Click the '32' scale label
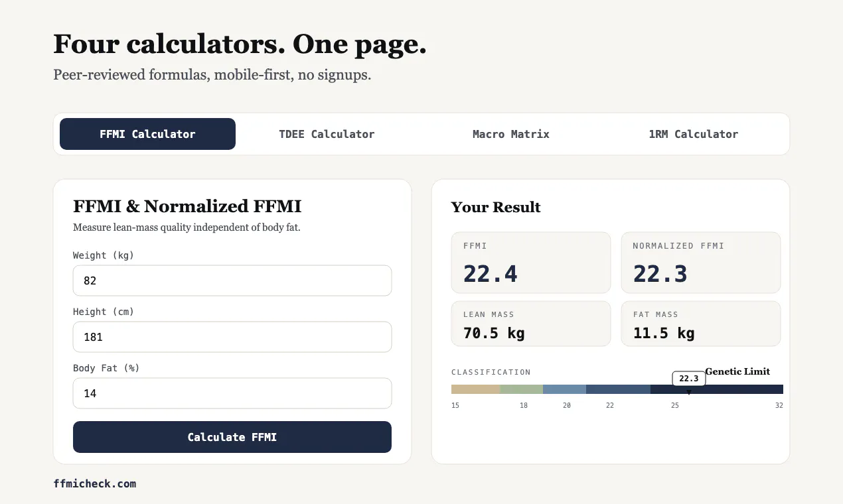 [779, 405]
